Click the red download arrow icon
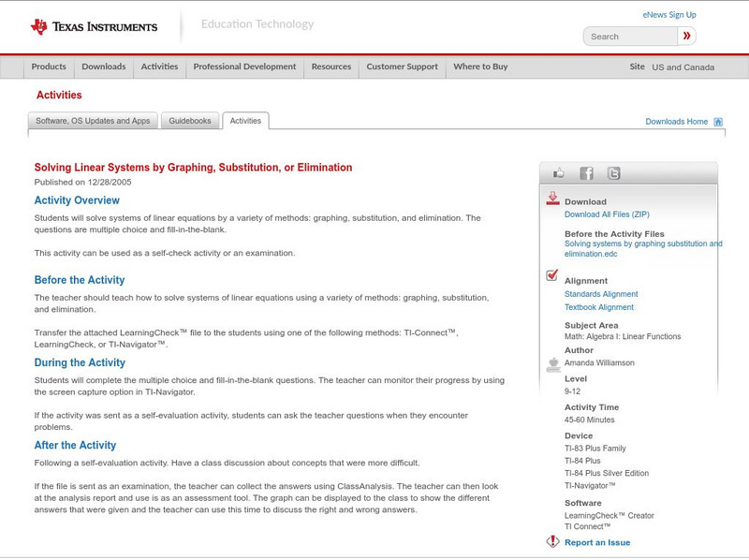The image size is (749, 560). pos(552,199)
